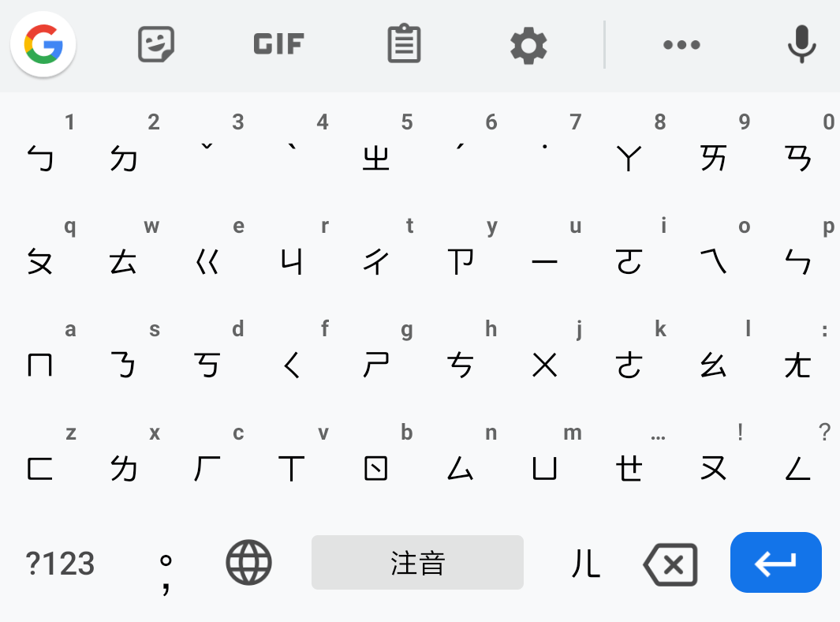Tap the 注音 space bar
The width and height of the screenshot is (840, 622).
point(417,563)
